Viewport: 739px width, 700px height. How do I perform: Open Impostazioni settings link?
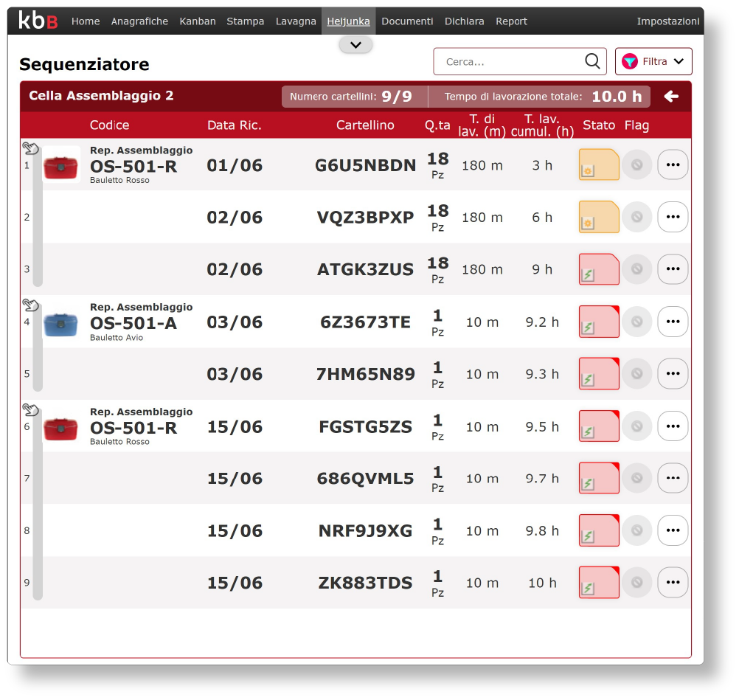pos(667,21)
